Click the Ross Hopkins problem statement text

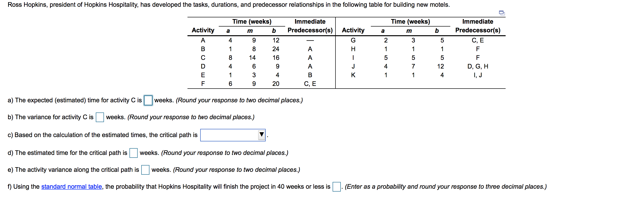[x=228, y=5]
